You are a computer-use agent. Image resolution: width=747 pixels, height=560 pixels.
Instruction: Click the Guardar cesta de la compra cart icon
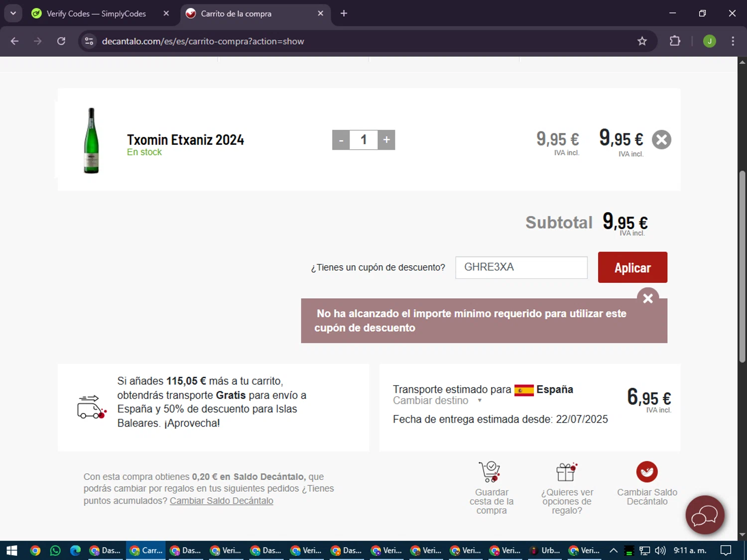[490, 471]
